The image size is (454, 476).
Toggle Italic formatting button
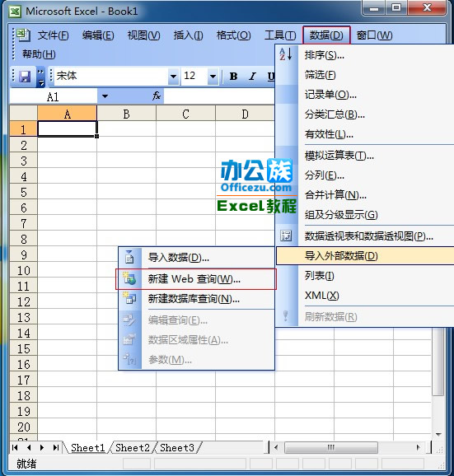click(x=252, y=77)
